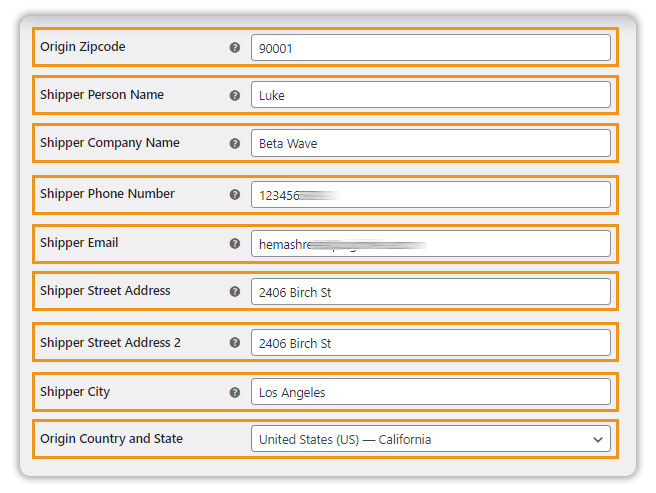Click the help icon beside Shipper Email
This screenshot has height=493, width=656.
click(235, 244)
